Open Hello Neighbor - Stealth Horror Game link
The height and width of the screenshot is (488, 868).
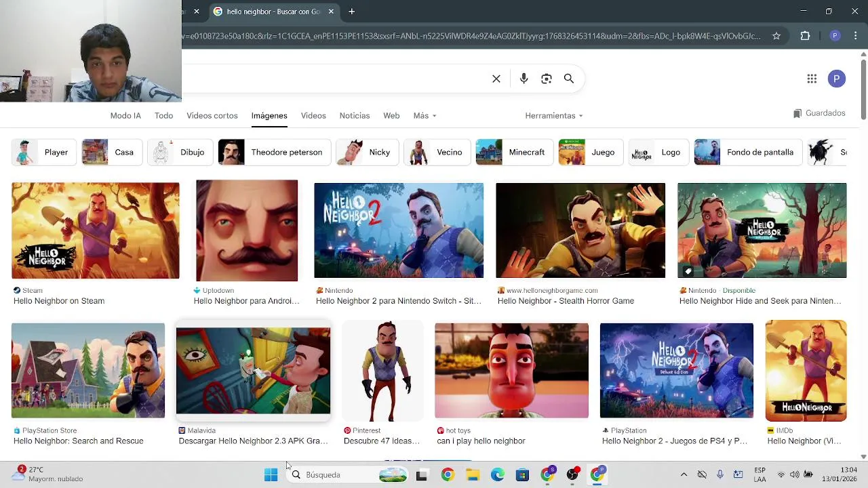pyautogui.click(x=566, y=301)
